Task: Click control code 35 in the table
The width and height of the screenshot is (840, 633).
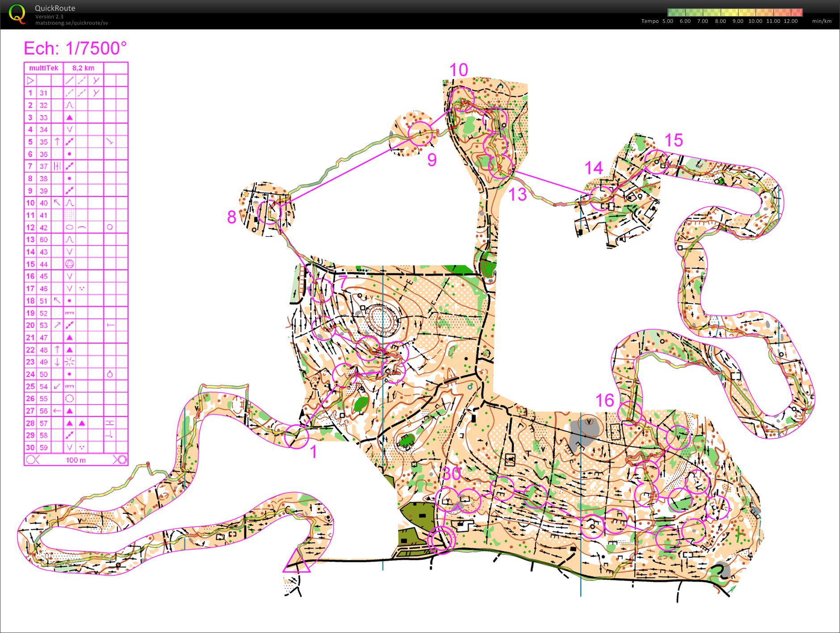Action: pos(43,142)
